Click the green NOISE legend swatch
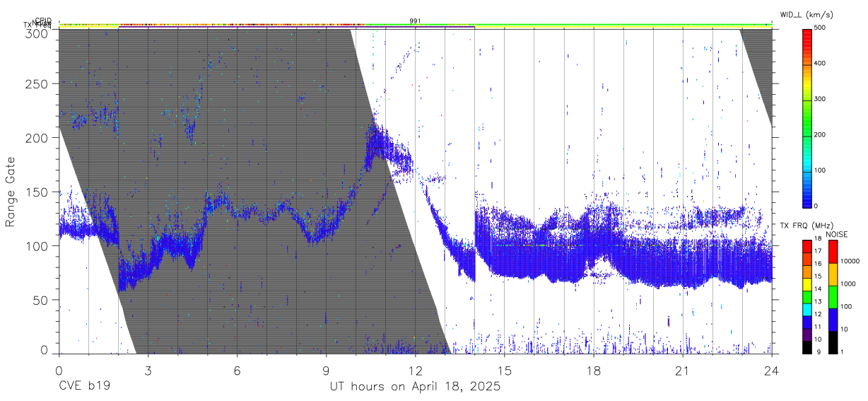The image size is (868, 401). click(832, 297)
